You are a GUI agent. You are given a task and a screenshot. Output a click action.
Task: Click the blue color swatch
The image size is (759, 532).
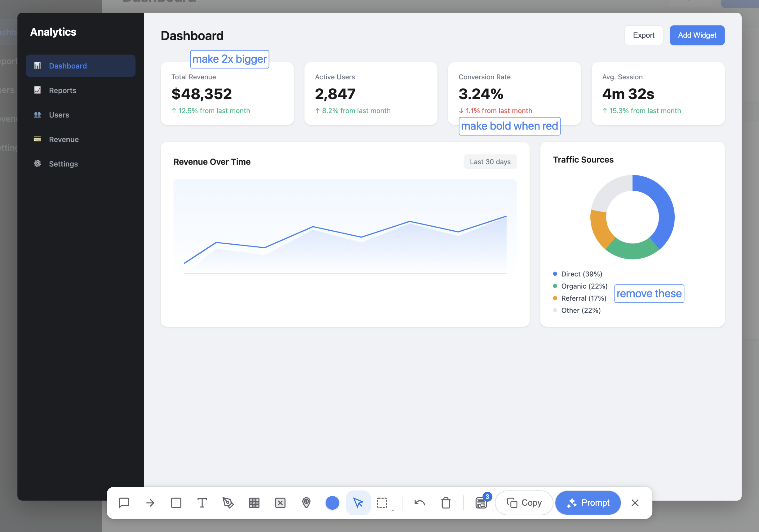point(333,503)
